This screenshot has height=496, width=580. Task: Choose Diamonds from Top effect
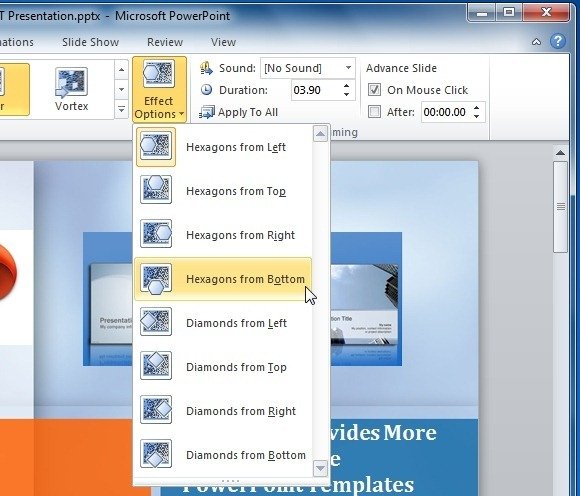coord(223,367)
